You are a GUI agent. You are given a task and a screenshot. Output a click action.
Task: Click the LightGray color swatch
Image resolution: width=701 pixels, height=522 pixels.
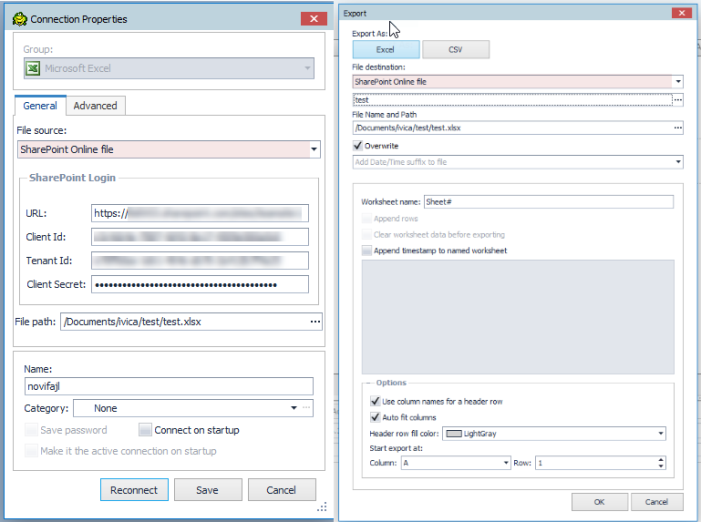click(x=454, y=434)
